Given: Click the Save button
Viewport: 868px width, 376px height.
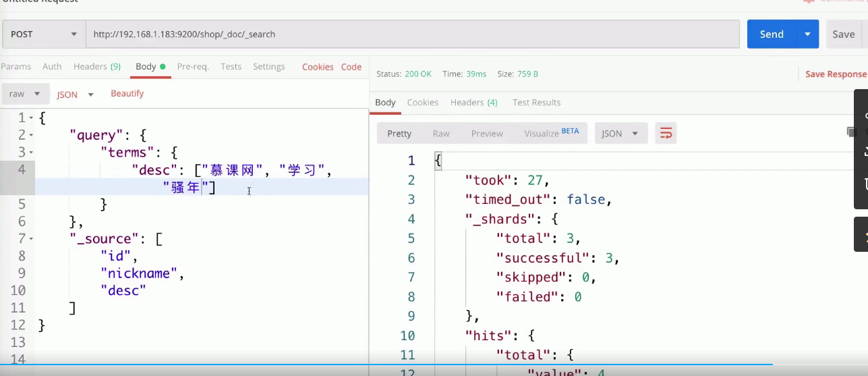Looking at the screenshot, I should click(x=843, y=34).
